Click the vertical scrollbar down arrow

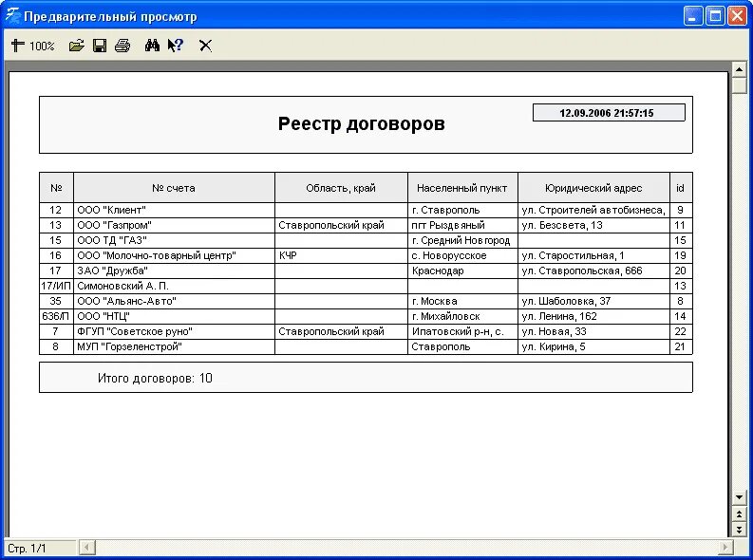tap(739, 497)
